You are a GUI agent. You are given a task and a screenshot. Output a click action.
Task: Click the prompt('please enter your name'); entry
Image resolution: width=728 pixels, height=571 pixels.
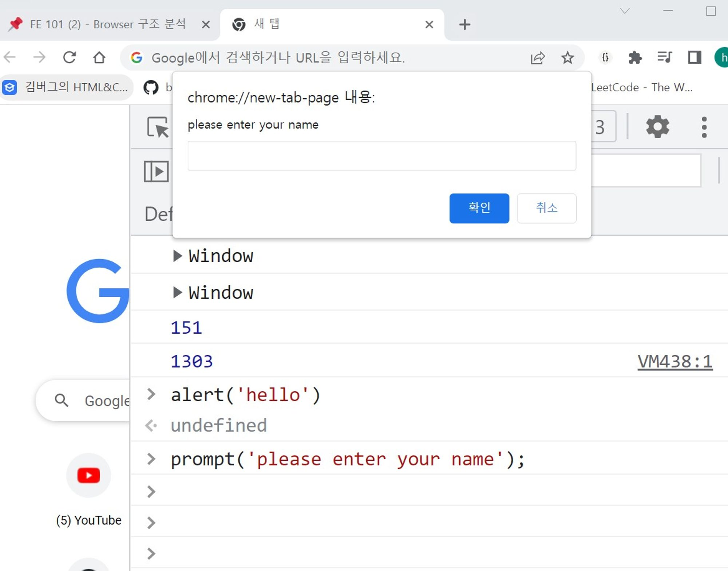point(348,459)
